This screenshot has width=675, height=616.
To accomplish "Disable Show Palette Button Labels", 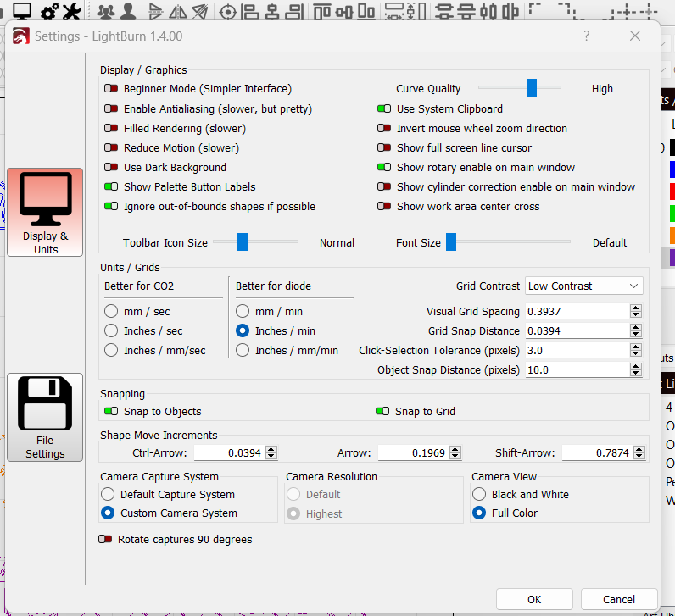I will (x=111, y=186).
